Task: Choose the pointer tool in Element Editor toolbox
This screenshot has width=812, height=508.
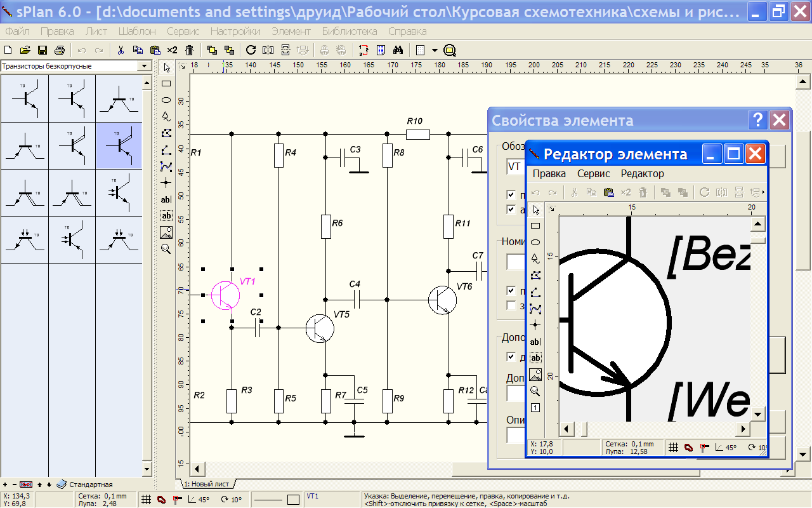Action: (535, 210)
